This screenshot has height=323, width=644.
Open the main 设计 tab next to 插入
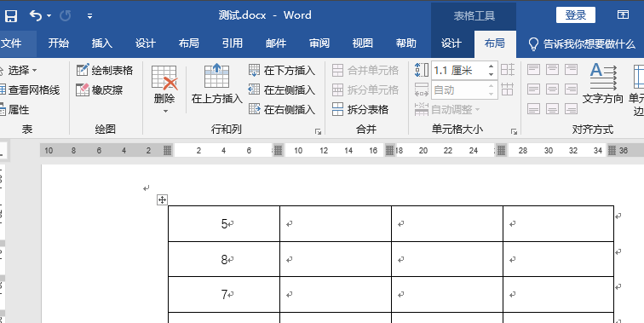click(146, 43)
